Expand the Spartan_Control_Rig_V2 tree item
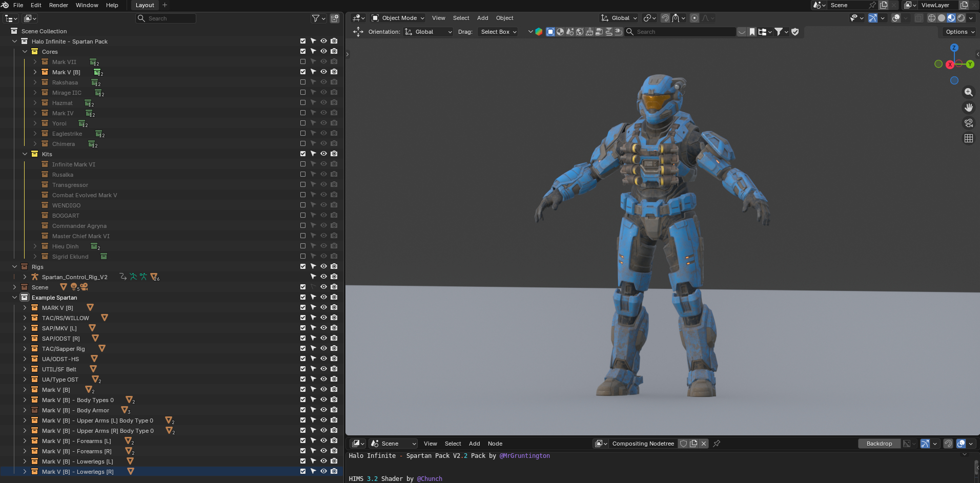 pyautogui.click(x=25, y=277)
